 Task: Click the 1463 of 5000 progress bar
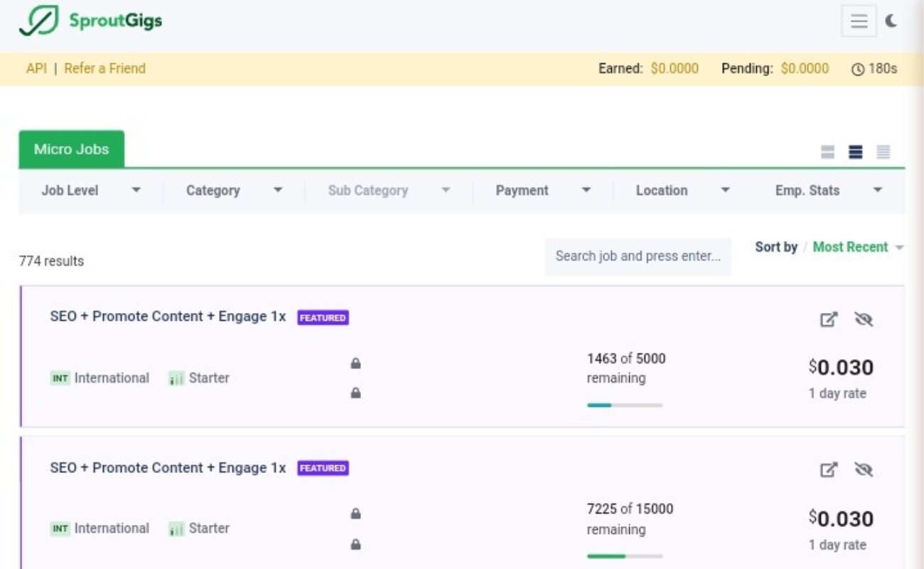(625, 405)
